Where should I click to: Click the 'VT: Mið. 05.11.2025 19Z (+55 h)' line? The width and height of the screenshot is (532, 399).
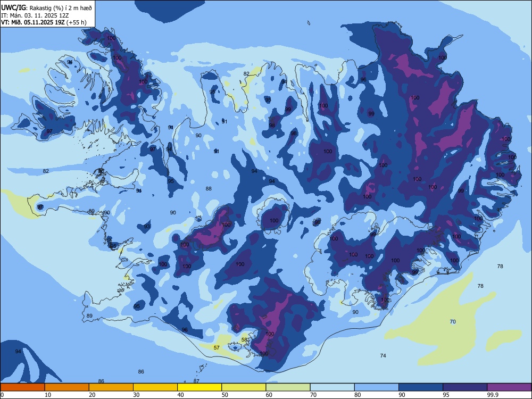tap(44, 22)
